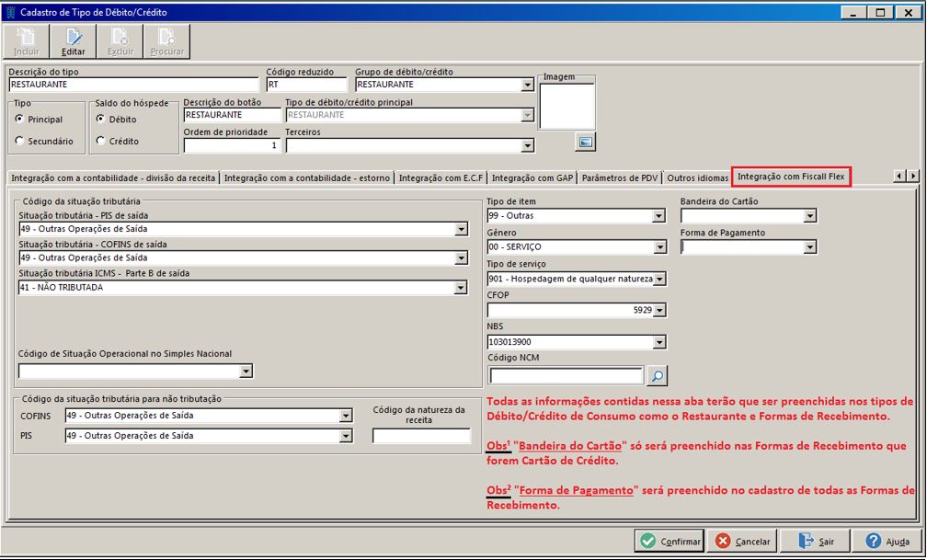Screen dimensions: 927x560
Task: Open the Integração com GAP tab
Action: point(532,178)
